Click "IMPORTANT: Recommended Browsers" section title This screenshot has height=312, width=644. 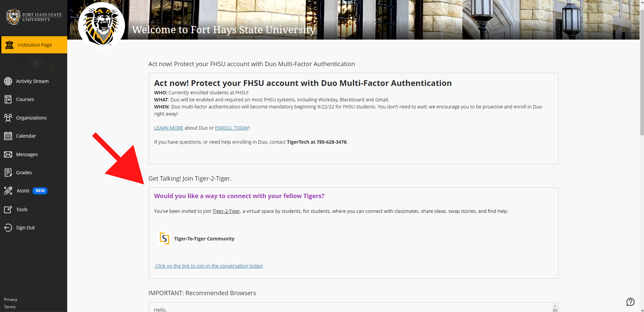(202, 293)
